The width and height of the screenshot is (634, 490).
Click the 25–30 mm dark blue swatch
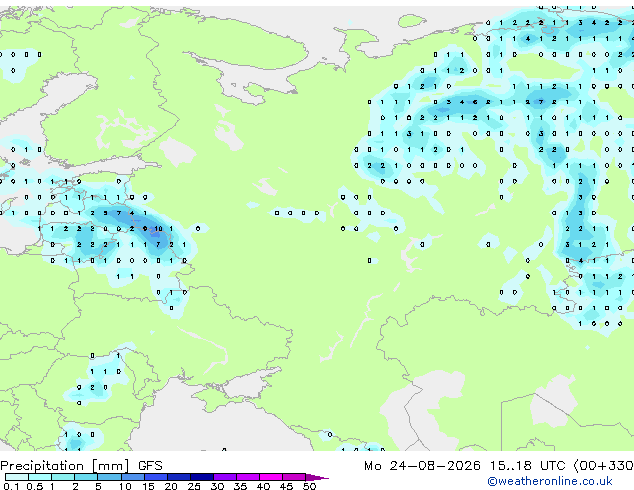click(x=201, y=477)
